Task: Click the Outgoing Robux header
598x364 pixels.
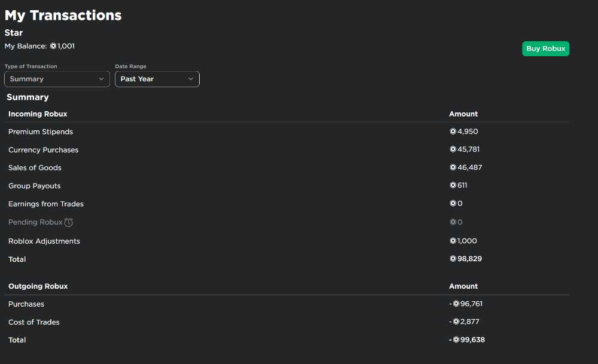Action: [38, 286]
